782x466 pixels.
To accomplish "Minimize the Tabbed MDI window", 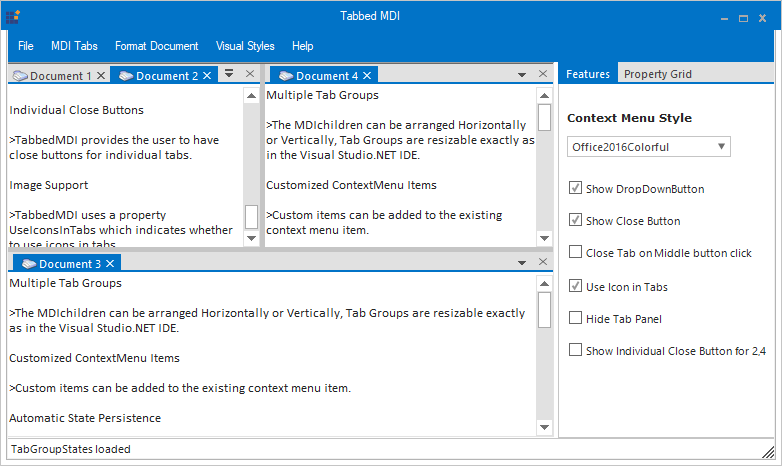I will click(x=725, y=18).
